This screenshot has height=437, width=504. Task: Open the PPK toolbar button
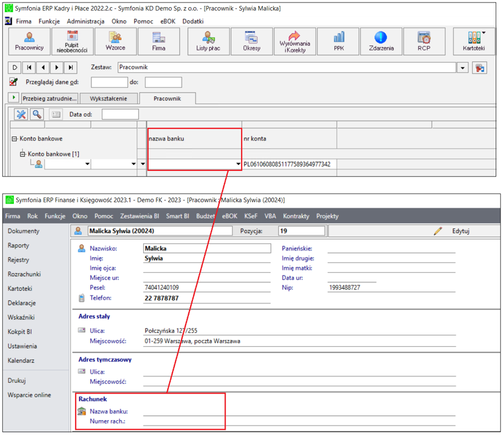tap(338, 42)
